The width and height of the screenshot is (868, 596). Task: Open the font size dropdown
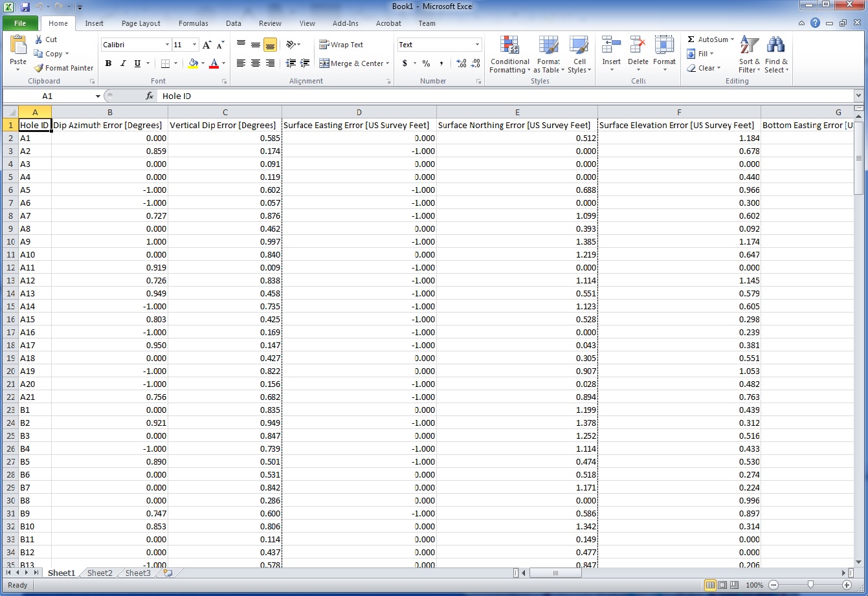click(195, 45)
